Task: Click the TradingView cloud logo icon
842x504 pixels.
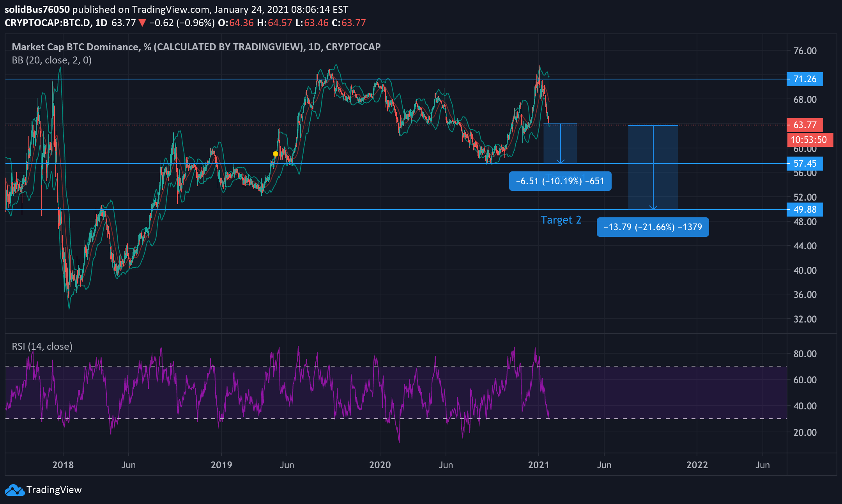Action: pyautogui.click(x=14, y=490)
